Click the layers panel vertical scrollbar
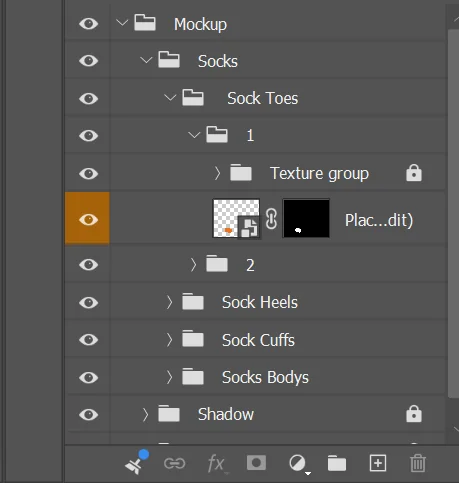This screenshot has width=459, height=483. coord(453,213)
